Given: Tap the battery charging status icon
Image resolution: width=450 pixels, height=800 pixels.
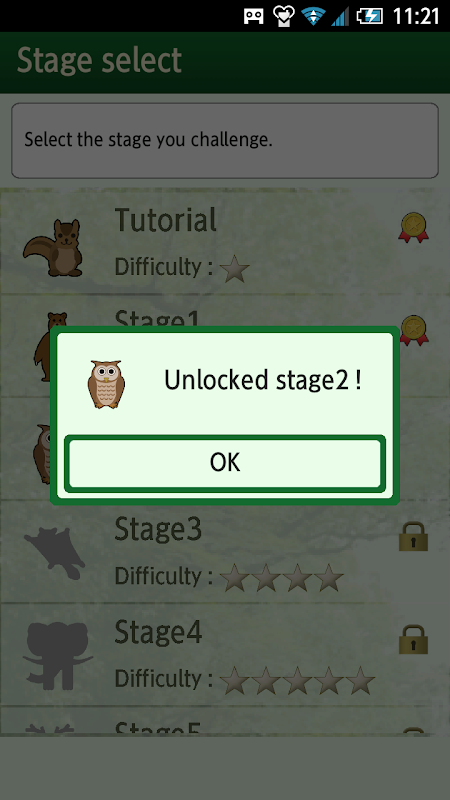Looking at the screenshot, I should pos(369,16).
